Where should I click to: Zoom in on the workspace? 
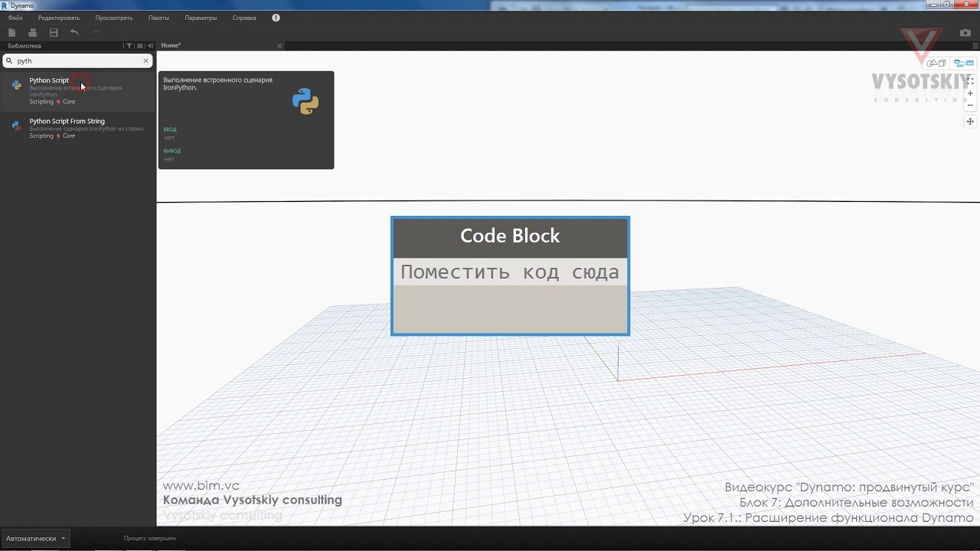click(970, 93)
